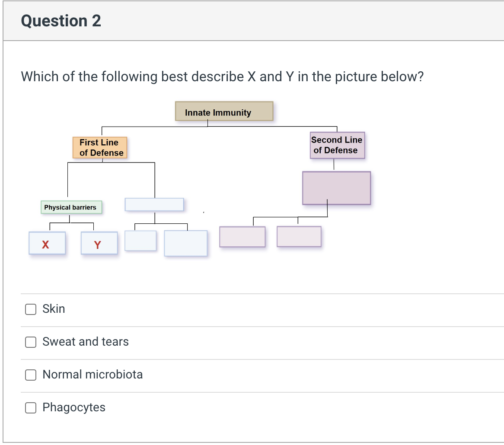Select the empty box beside Physical barriers
Viewport: 504px width, 445px height.
point(154,204)
